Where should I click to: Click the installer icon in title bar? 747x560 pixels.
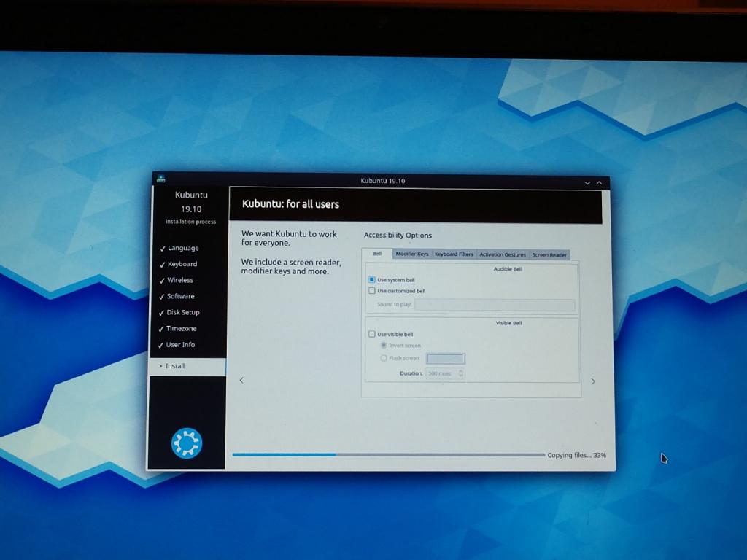tap(160, 179)
